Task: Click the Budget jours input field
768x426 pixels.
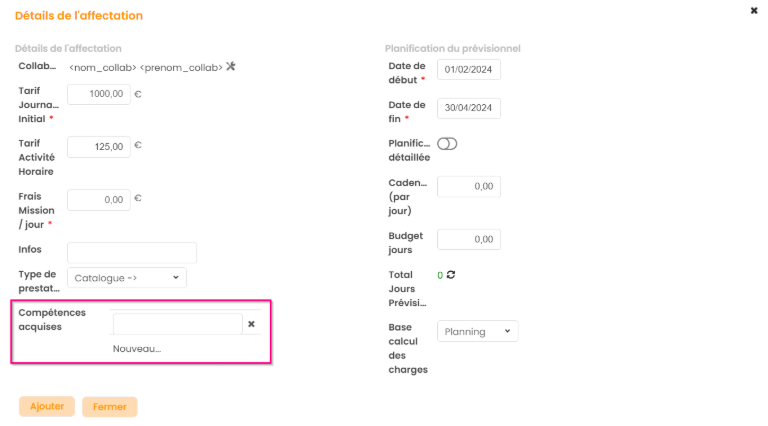Action: coord(469,239)
